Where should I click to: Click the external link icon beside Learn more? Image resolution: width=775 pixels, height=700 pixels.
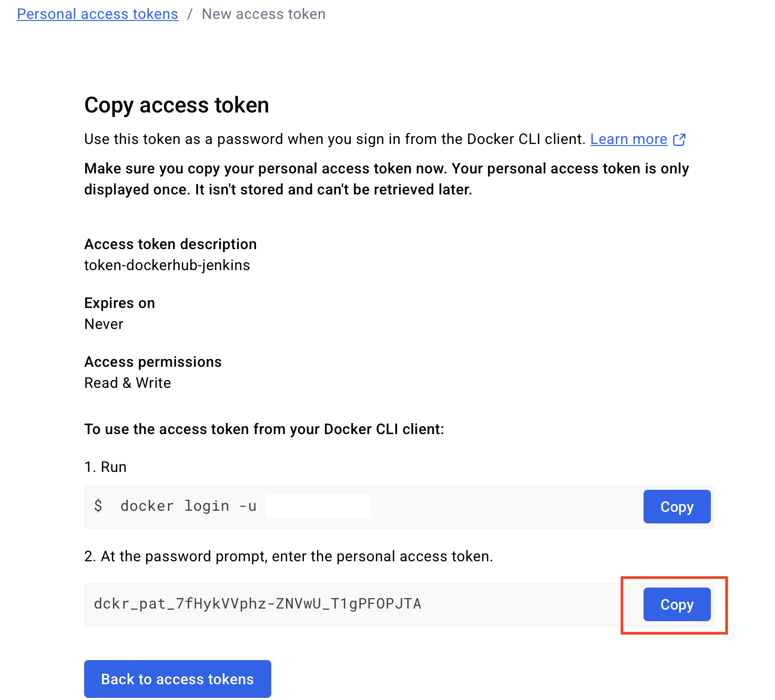click(x=679, y=139)
